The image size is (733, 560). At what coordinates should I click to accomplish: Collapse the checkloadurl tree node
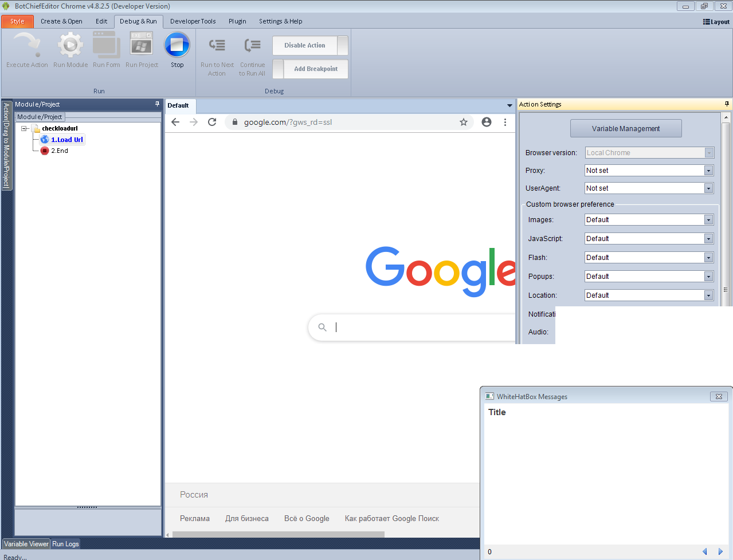[25, 128]
